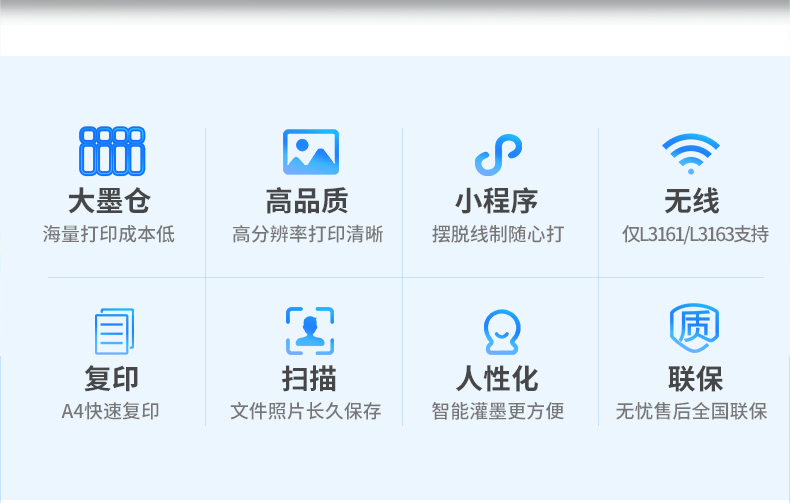Screen dimensions: 790x503
Task: Select the 复印 heading
Action: pyautogui.click(x=111, y=379)
